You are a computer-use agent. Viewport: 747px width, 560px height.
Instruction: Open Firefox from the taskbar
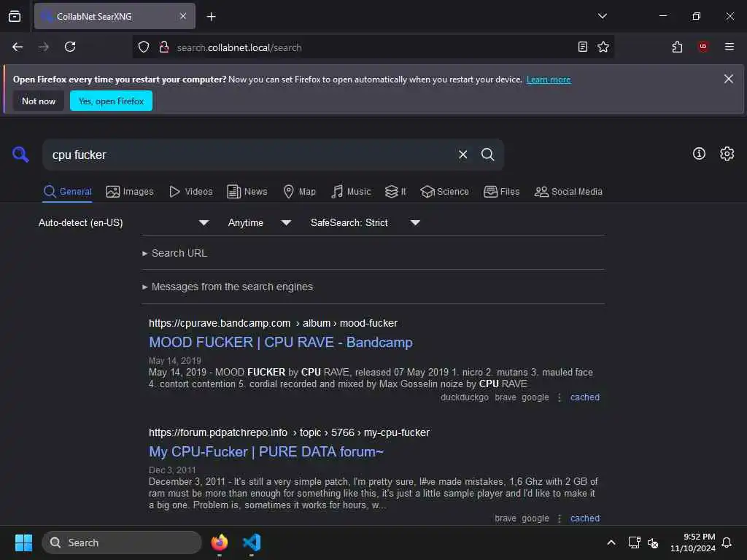pyautogui.click(x=219, y=542)
